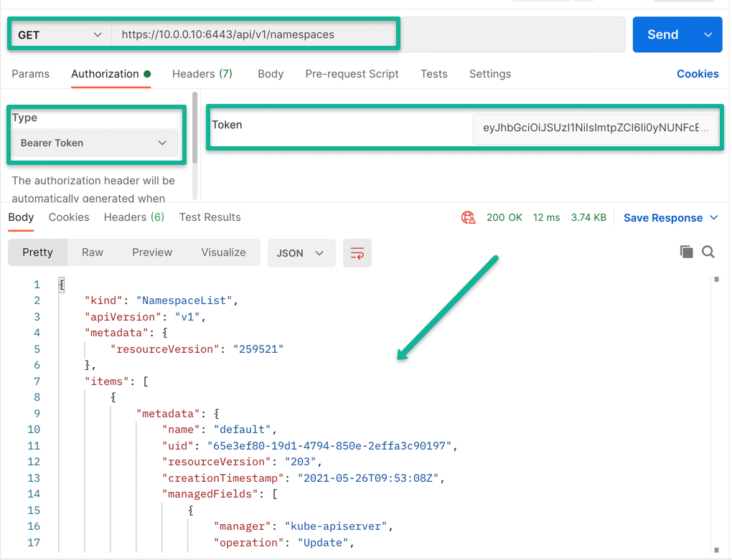Toggle line wrapping in the response viewer

pyautogui.click(x=357, y=252)
